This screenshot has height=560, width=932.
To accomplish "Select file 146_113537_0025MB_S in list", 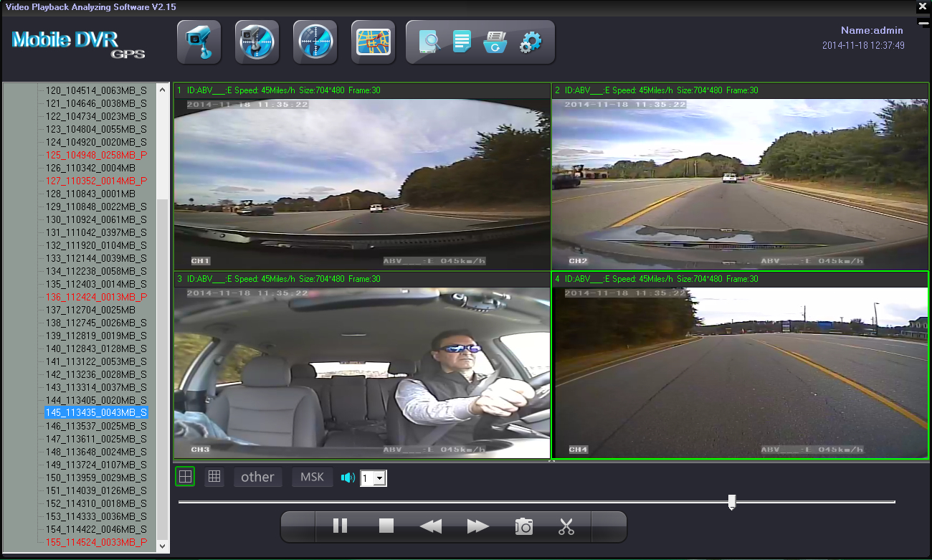I will click(x=96, y=426).
